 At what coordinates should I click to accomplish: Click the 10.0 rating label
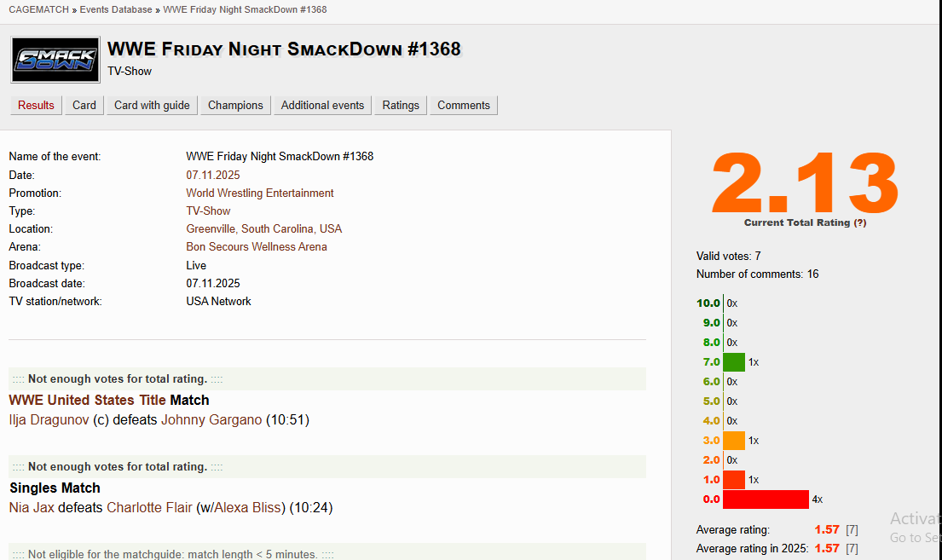[x=708, y=303]
